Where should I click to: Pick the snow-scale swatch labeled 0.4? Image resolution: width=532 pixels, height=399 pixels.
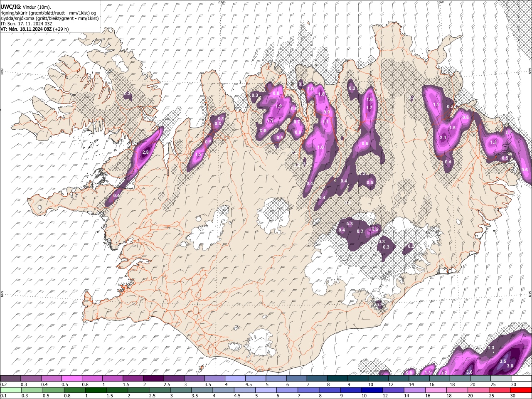click(51, 378)
